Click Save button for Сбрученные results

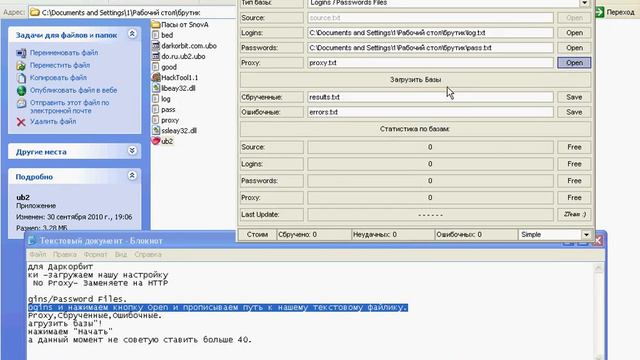(x=574, y=97)
